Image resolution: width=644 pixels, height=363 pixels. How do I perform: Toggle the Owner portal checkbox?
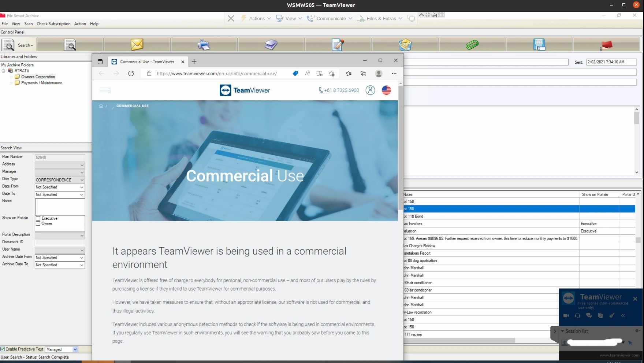pyautogui.click(x=38, y=223)
